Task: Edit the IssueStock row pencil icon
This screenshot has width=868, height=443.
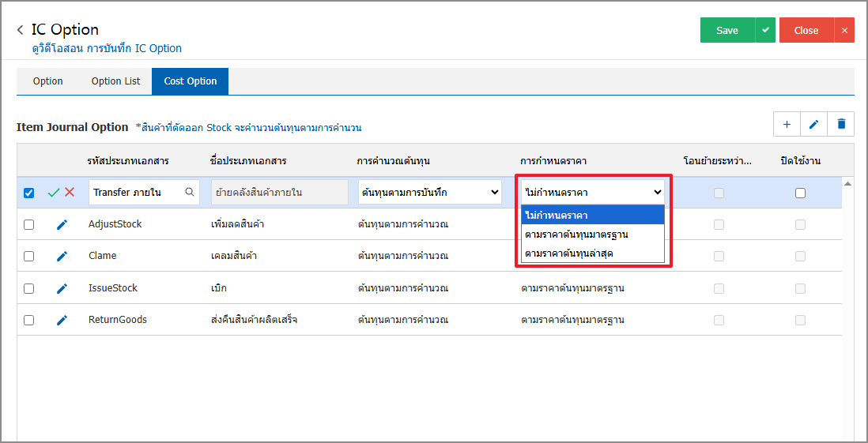Action: click(x=62, y=288)
